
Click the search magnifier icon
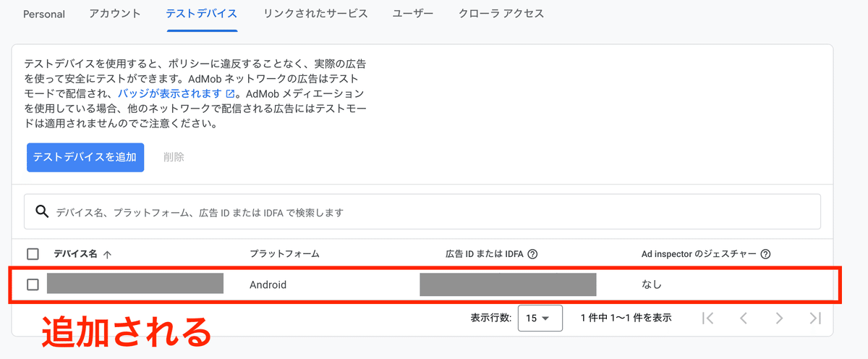pyautogui.click(x=42, y=212)
